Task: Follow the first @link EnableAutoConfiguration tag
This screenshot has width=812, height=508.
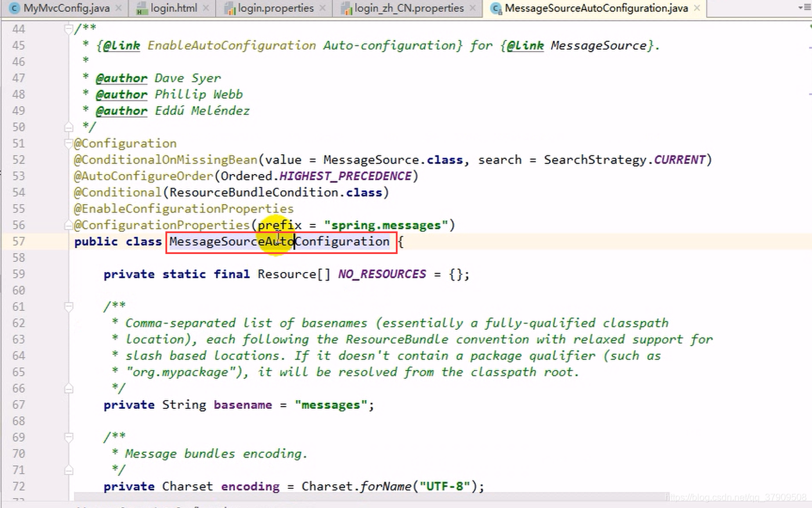Action: (x=121, y=45)
